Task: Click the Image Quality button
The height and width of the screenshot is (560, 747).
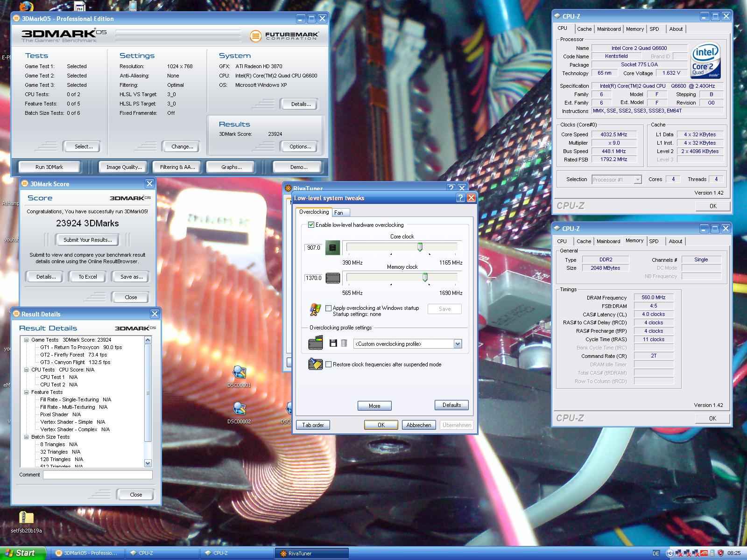Action: coord(124,167)
